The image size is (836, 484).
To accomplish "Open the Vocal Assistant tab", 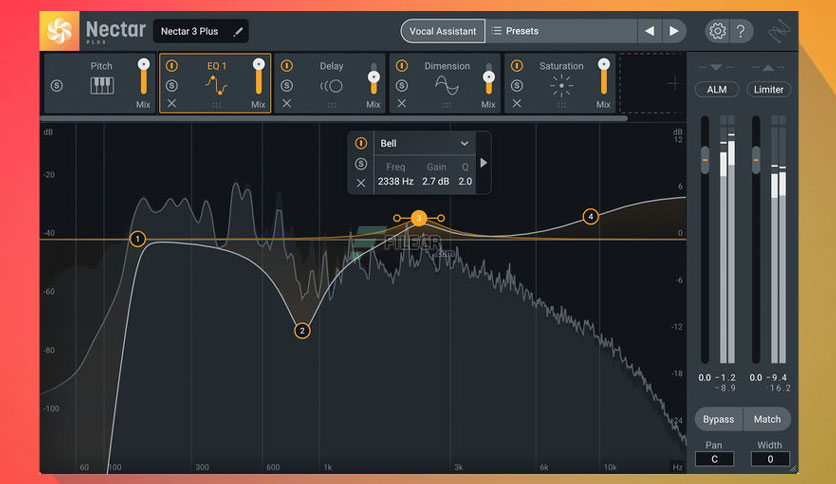I will click(442, 31).
